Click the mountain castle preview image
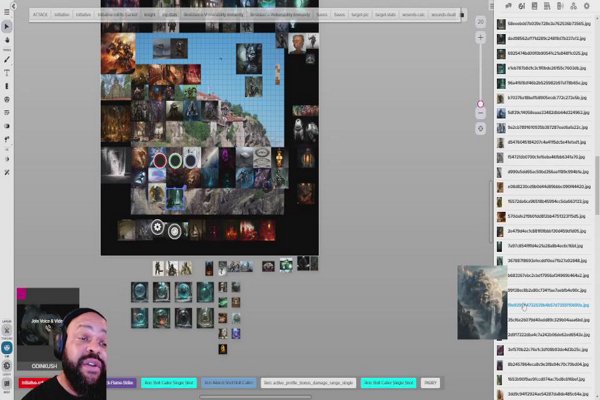This screenshot has width=600, height=400. point(482,302)
